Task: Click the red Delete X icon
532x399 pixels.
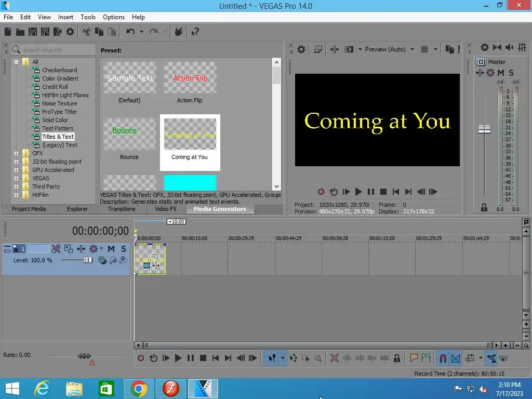Action: [334, 358]
